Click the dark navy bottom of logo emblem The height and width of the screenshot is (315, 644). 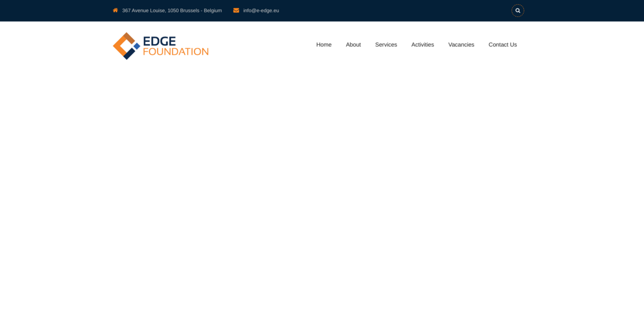pyautogui.click(x=129, y=54)
